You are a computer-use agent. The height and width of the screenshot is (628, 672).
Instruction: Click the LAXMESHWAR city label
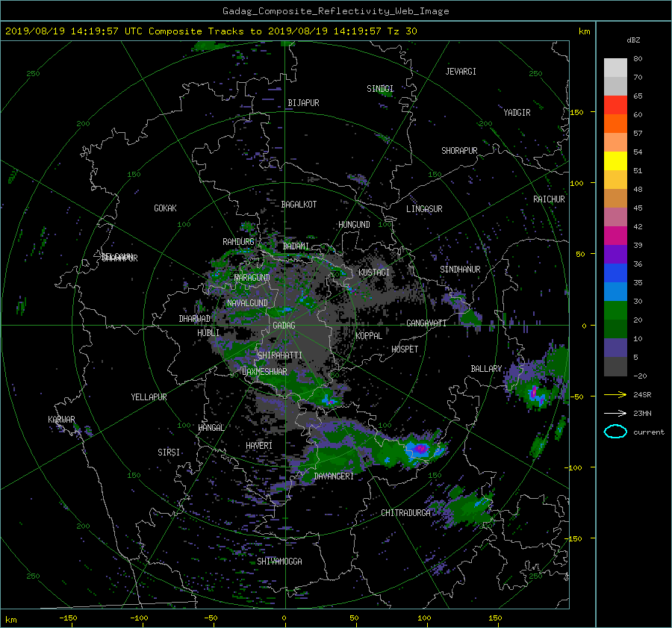[264, 372]
